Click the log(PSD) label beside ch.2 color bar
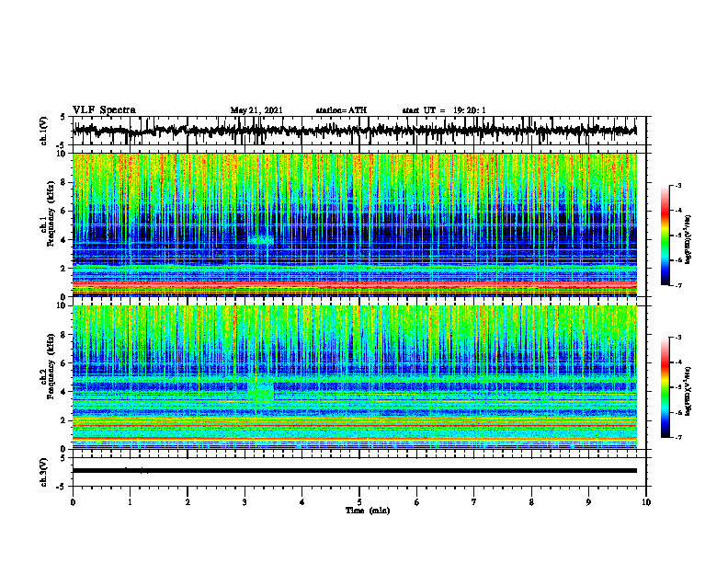Viewport: 728px width, 563px height. click(x=688, y=392)
